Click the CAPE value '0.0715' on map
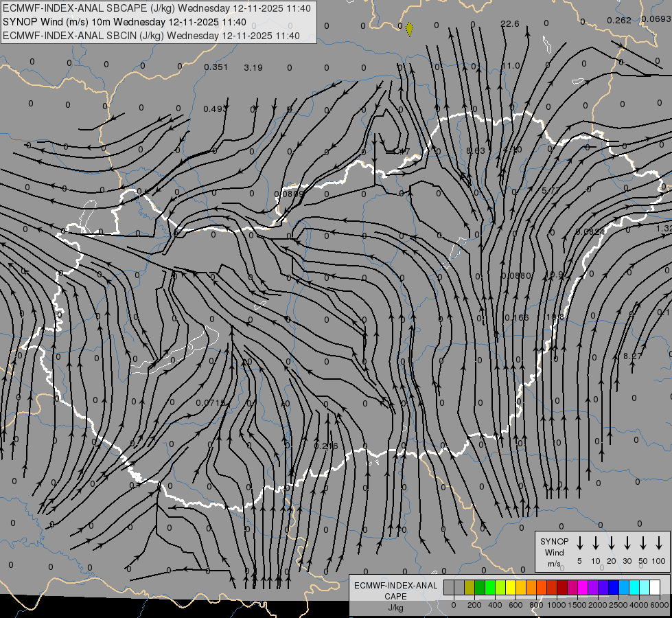Viewport: 672px width, 618px height. point(211,402)
